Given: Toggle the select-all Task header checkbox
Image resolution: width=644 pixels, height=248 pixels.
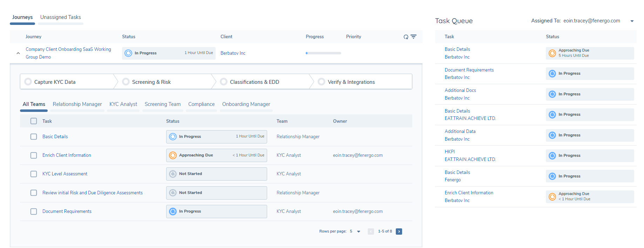Looking at the screenshot, I should coord(34,121).
